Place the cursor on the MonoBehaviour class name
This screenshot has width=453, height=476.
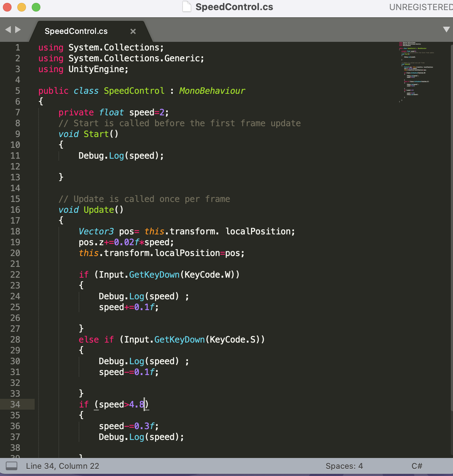(212, 91)
